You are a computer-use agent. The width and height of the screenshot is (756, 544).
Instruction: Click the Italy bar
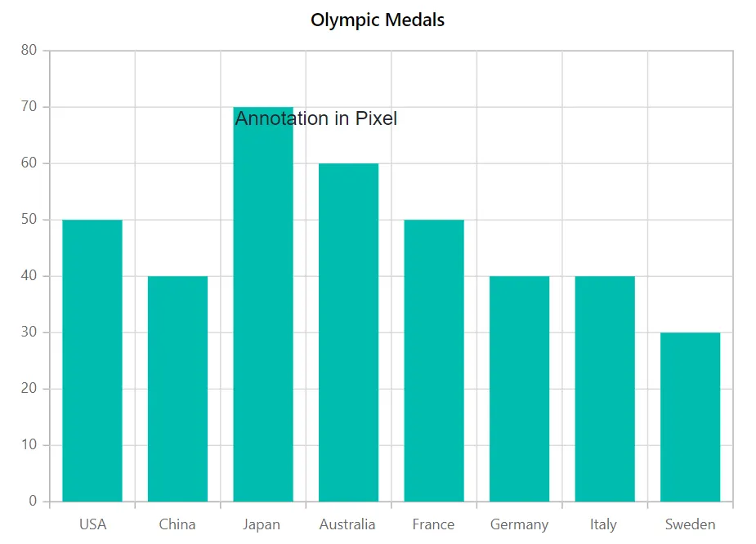605,389
